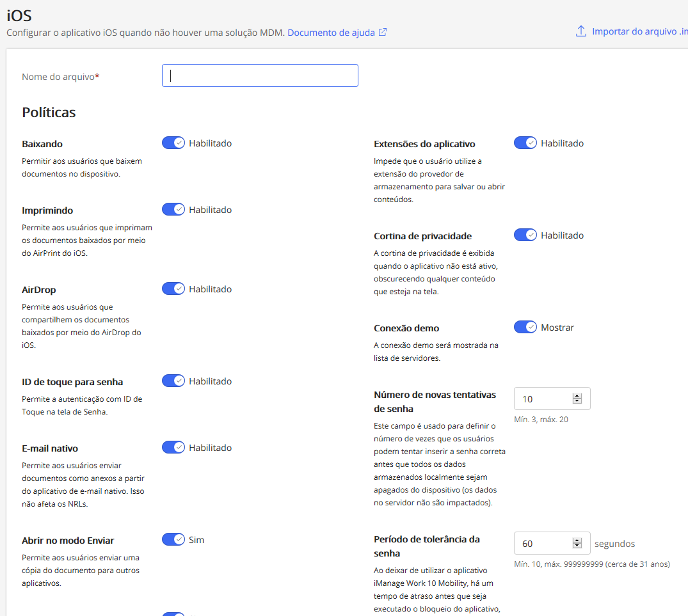Toggle the Conexão demo switch
Screen dimensions: 688x616
click(525, 327)
